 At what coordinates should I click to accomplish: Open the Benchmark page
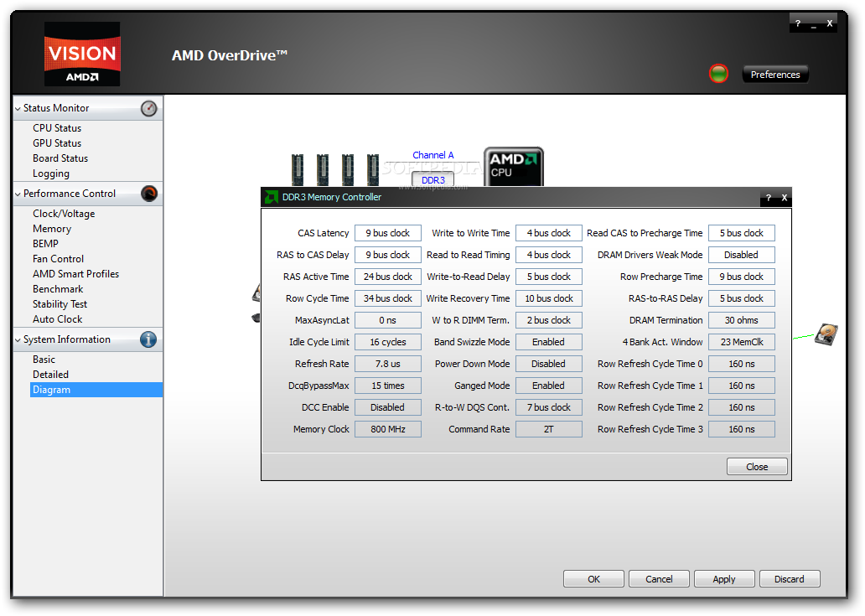tap(57, 289)
